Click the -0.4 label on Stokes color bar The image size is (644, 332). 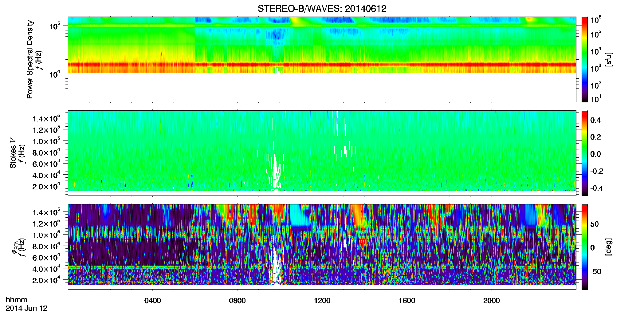[596, 188]
